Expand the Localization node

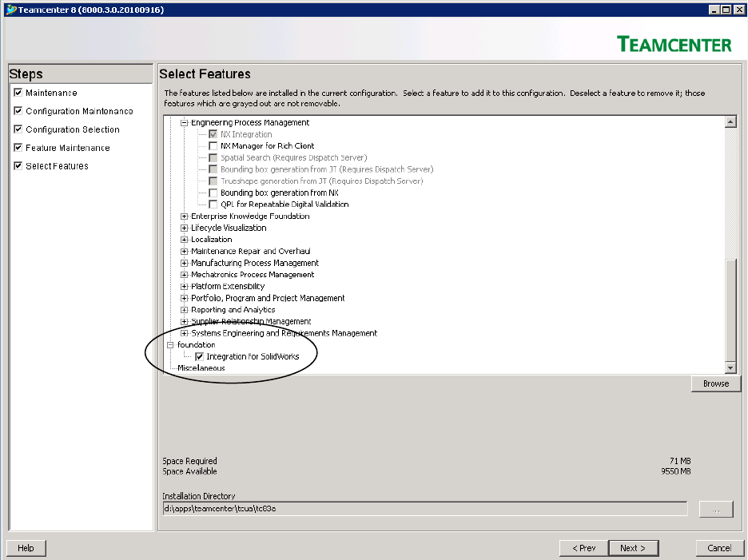pos(184,240)
